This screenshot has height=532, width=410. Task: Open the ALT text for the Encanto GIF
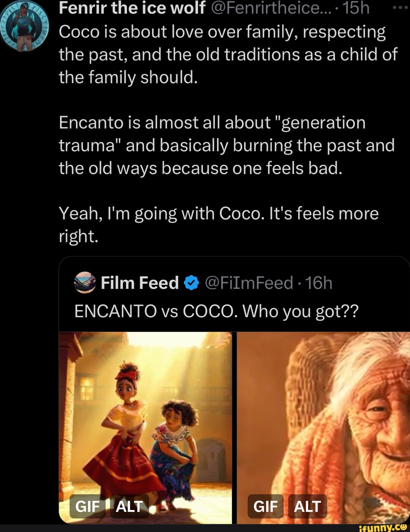[x=129, y=506]
